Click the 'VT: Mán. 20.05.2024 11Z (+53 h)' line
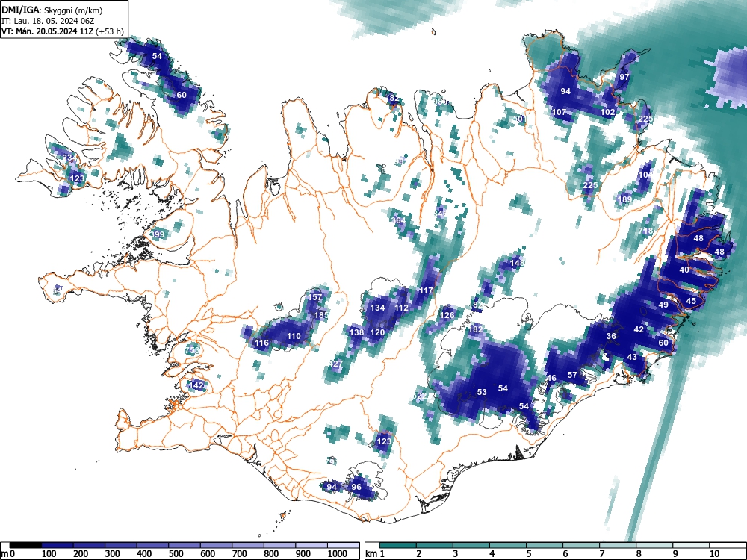The width and height of the screenshot is (747, 560). click(63, 31)
